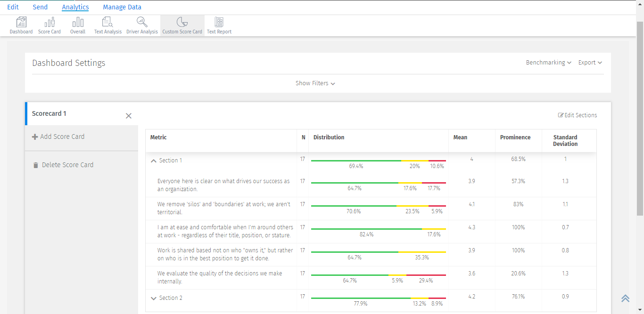Close Scorecard 1 with the X
This screenshot has width=644, height=314.
[x=129, y=116]
